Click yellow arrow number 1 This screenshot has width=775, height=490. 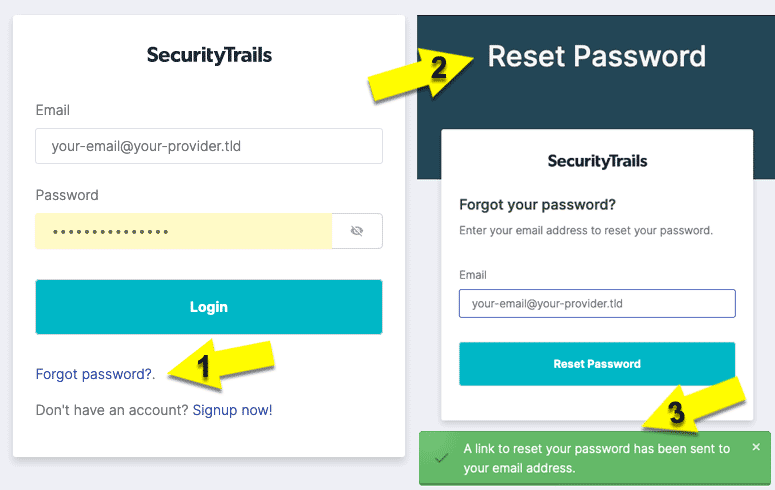[220, 365]
